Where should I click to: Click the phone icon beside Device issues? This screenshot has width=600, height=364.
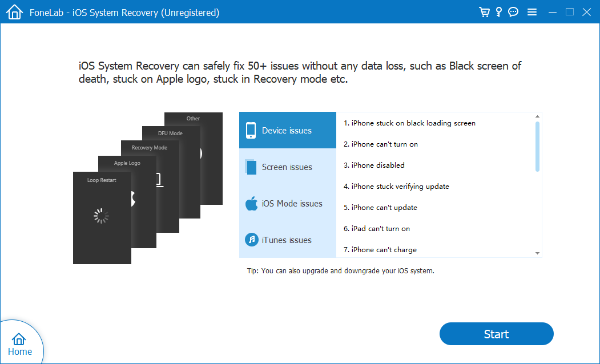(251, 131)
